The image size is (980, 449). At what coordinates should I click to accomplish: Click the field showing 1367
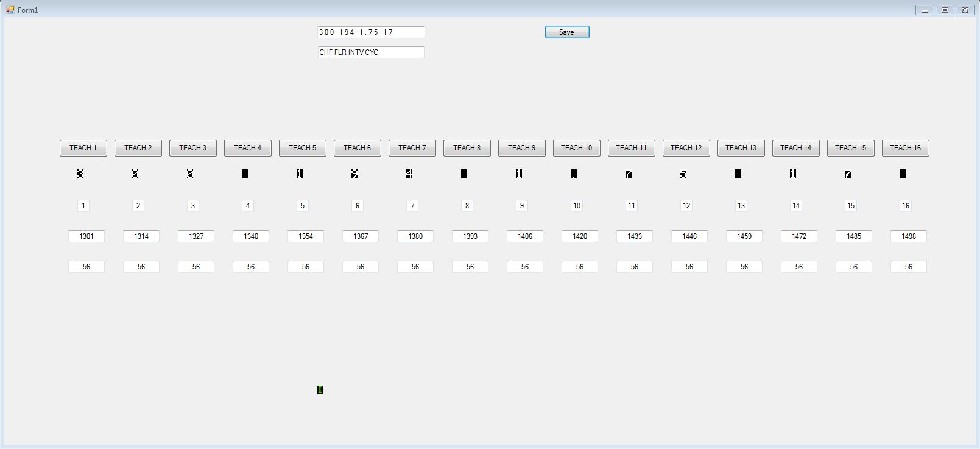click(361, 236)
